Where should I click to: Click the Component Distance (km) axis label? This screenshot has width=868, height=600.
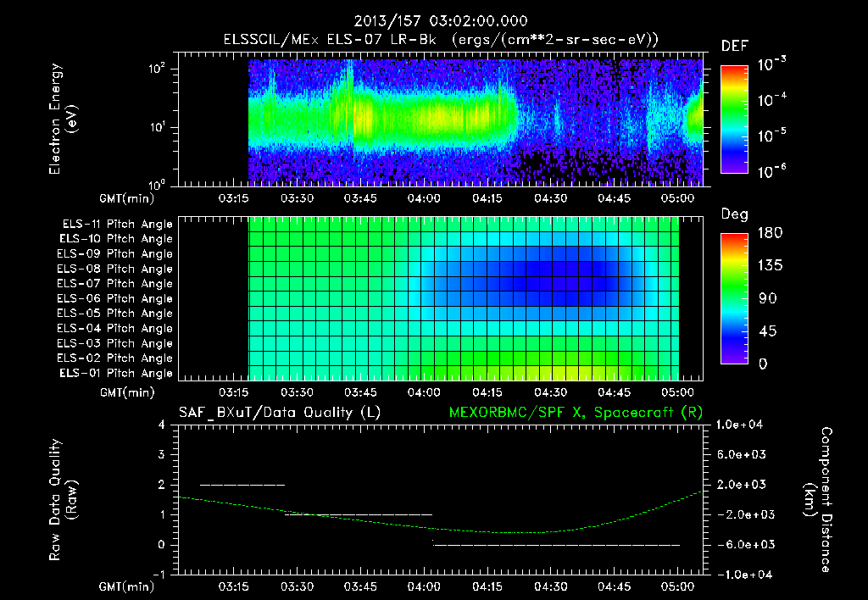click(818, 500)
